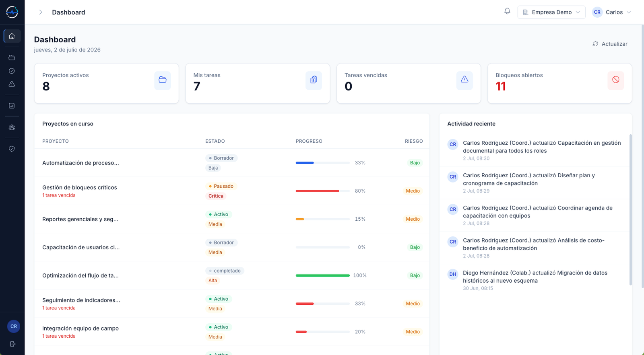The width and height of the screenshot is (644, 355).
Task: Open the projects folder sidebar icon
Action: tap(12, 57)
